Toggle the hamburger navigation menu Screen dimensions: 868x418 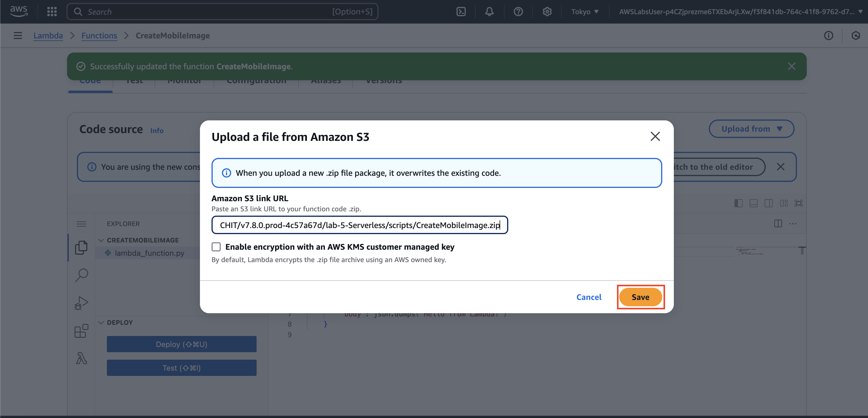click(x=18, y=35)
